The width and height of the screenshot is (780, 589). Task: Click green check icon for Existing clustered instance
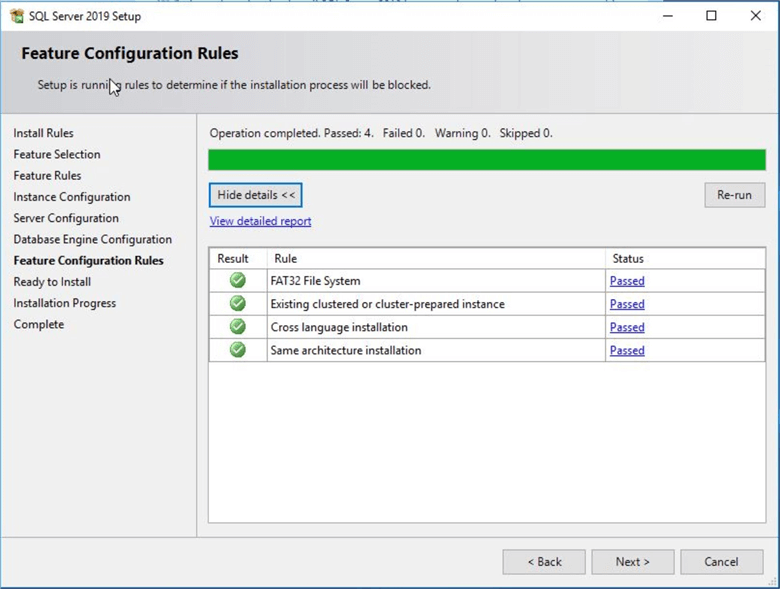pyautogui.click(x=237, y=304)
